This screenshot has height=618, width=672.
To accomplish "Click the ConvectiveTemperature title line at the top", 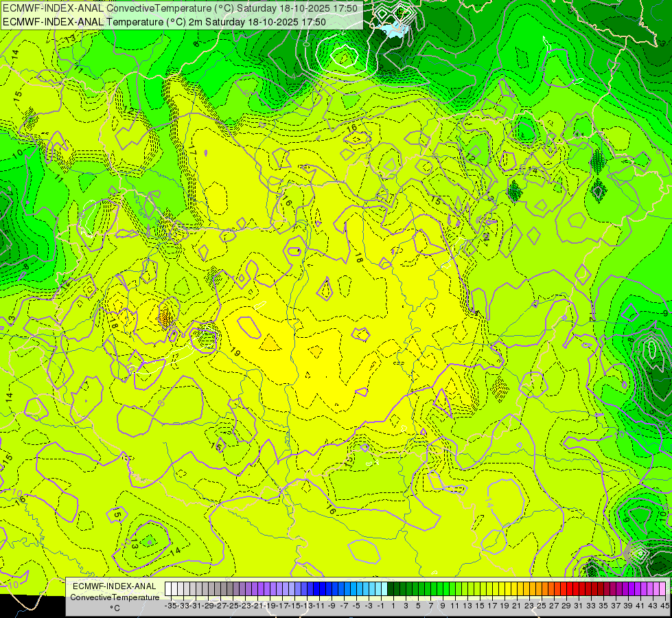I will (x=180, y=8).
